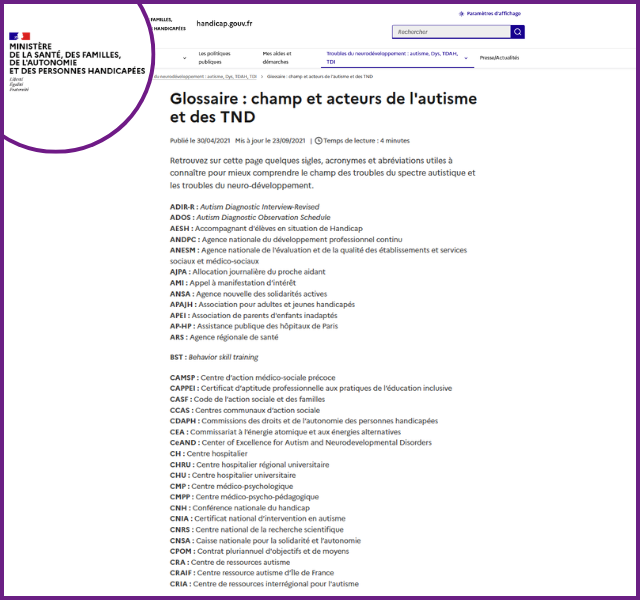The width and height of the screenshot is (640, 600).
Task: Click the Mis à jour le 23/09/2021 text
Action: 270,140
